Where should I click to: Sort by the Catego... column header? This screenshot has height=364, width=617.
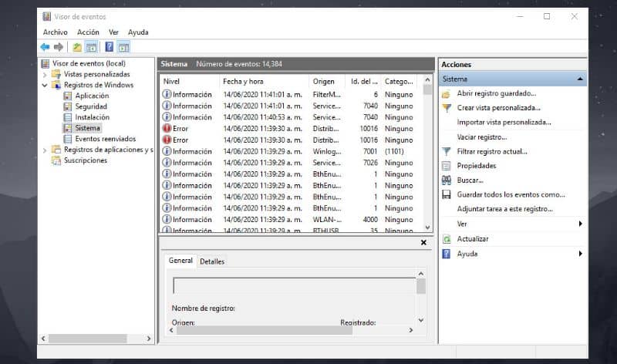400,82
